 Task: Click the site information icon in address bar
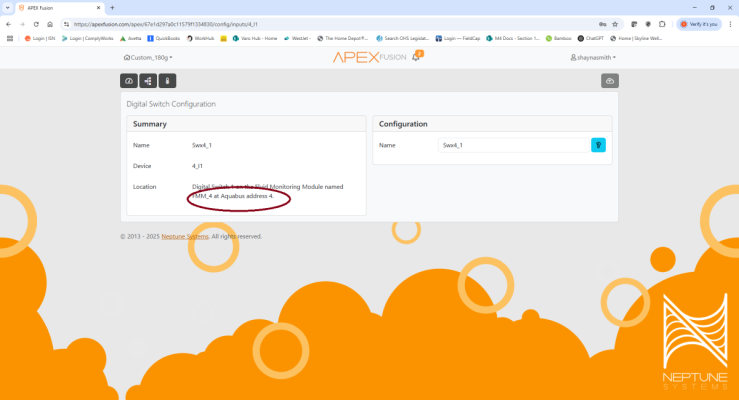(x=66, y=24)
